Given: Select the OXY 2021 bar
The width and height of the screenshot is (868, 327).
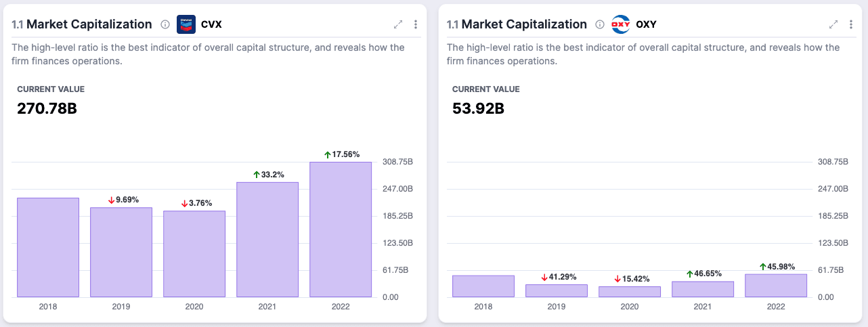Looking at the screenshot, I should tap(703, 289).
